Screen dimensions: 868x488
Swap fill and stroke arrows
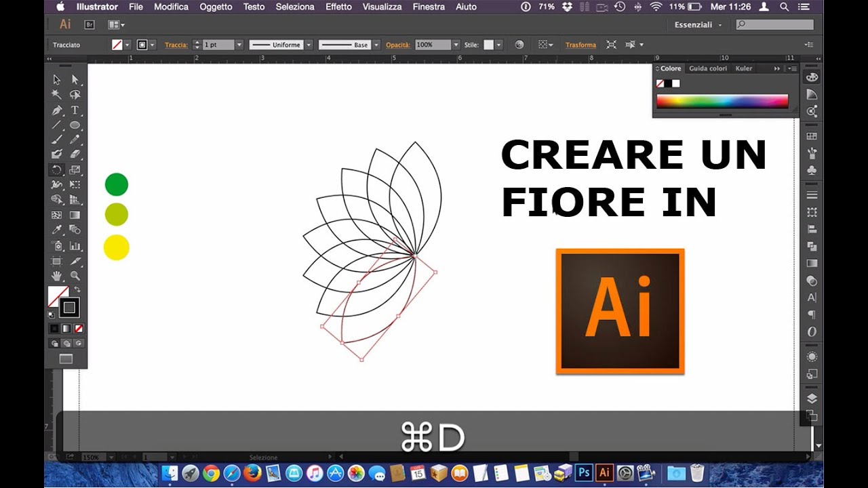click(77, 290)
